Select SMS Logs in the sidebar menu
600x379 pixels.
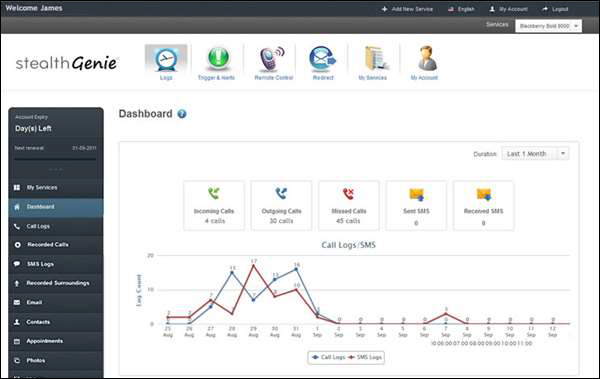click(x=56, y=264)
